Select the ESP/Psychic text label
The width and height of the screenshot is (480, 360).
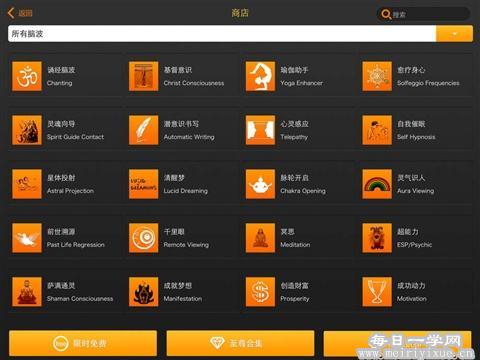(x=414, y=245)
